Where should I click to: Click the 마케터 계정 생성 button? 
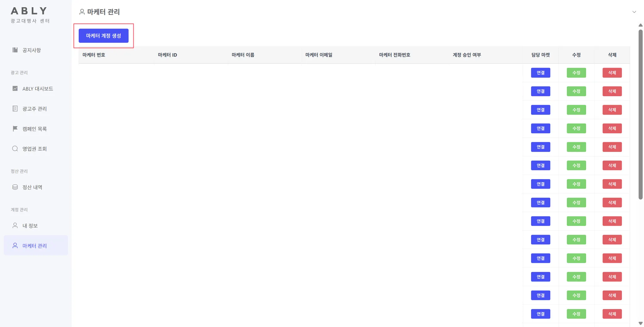(x=103, y=36)
